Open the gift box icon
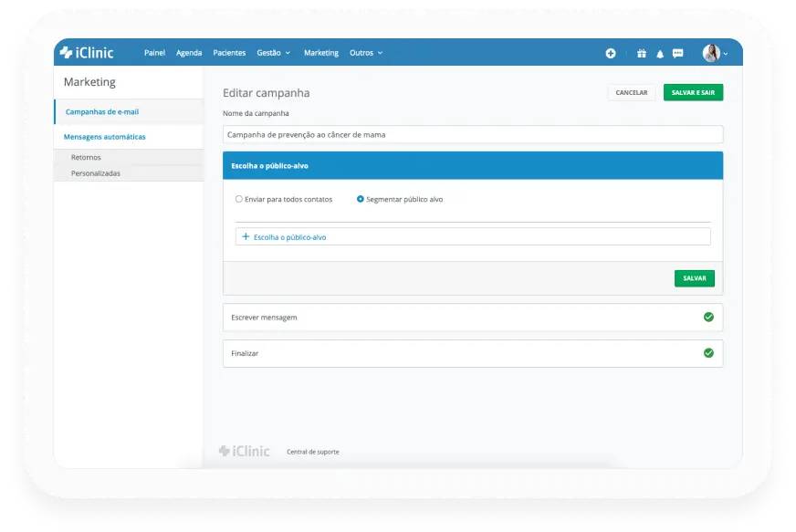The height and width of the screenshot is (532, 796). point(642,53)
